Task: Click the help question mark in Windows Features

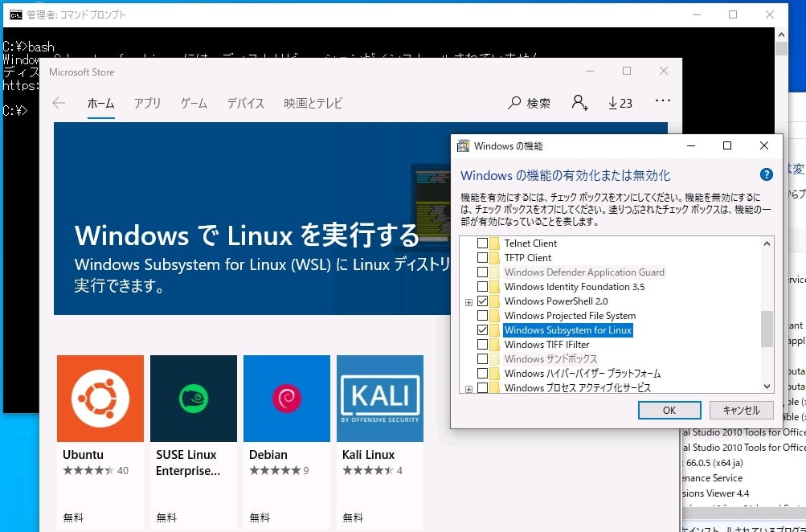Action: click(x=766, y=174)
